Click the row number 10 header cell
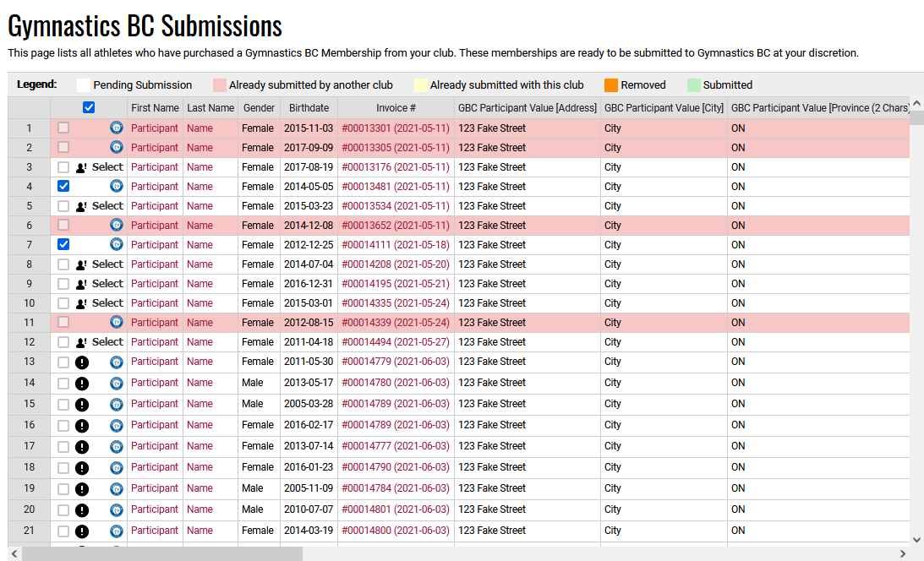 [x=30, y=303]
